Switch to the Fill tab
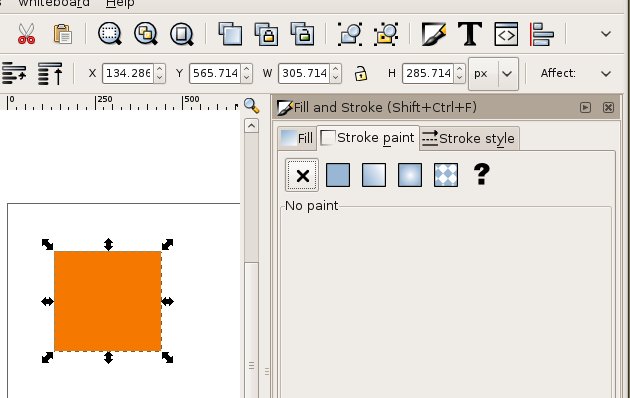Screen dimensions: 630x398 click(x=297, y=138)
